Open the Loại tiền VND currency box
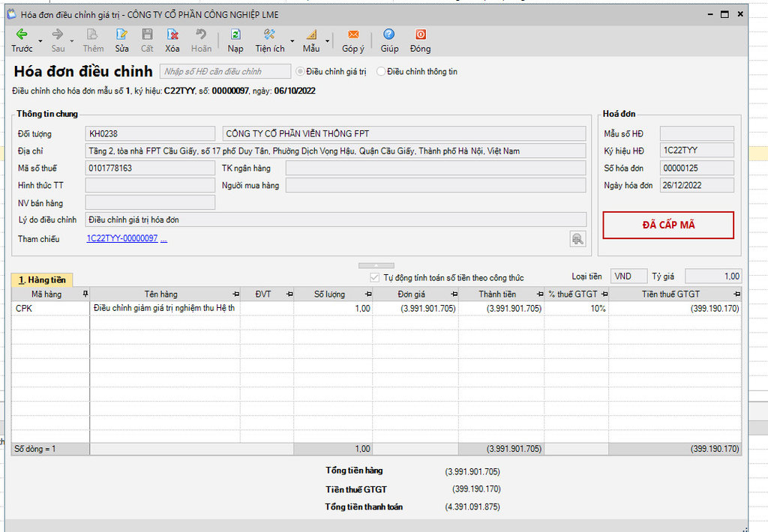Screen dimensions: 768x532 coord(629,276)
